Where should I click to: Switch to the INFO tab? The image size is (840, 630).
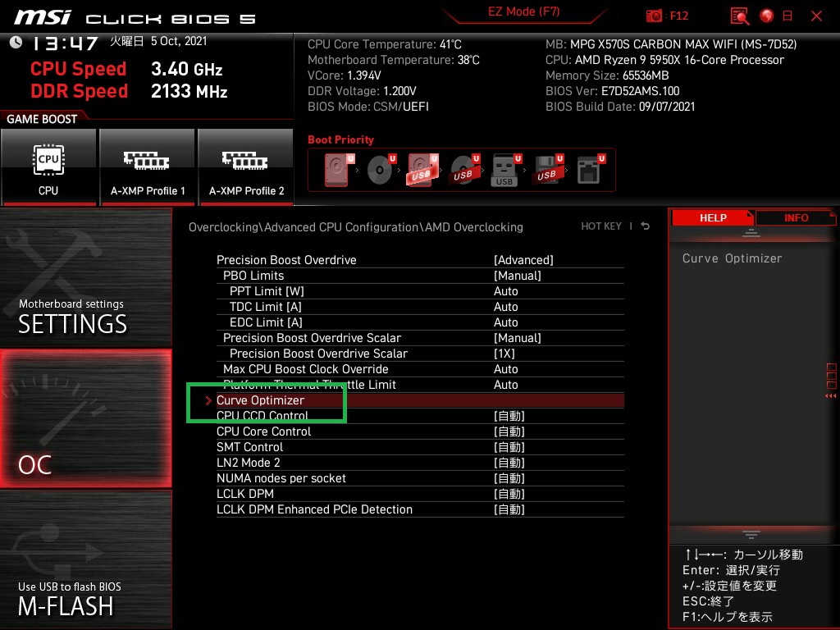(x=796, y=218)
